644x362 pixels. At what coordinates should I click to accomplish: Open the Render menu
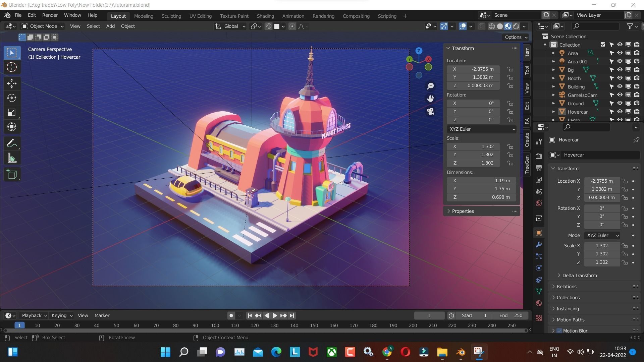point(50,15)
